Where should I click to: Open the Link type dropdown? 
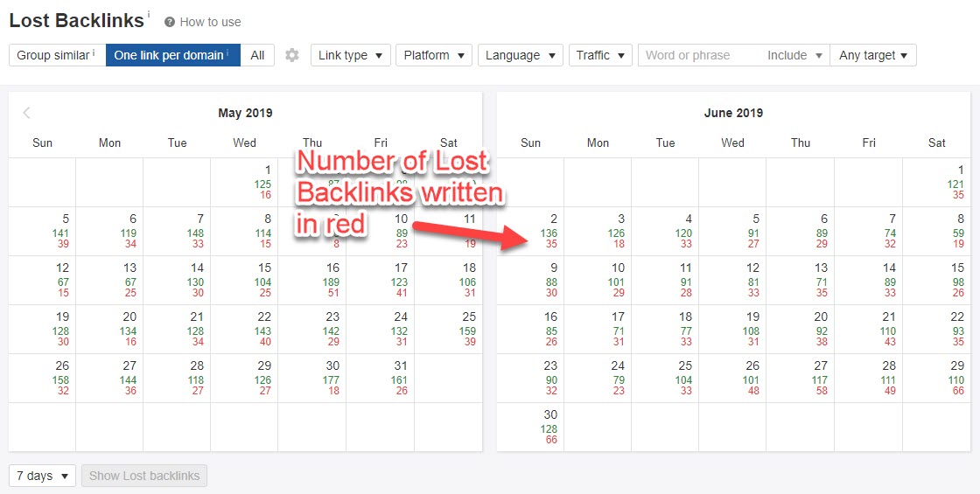pyautogui.click(x=350, y=55)
